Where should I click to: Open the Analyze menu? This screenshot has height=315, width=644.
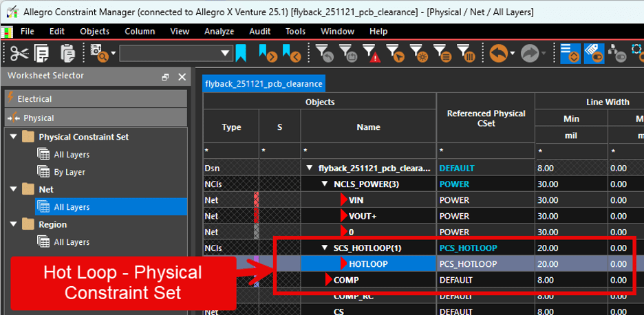pyautogui.click(x=219, y=31)
